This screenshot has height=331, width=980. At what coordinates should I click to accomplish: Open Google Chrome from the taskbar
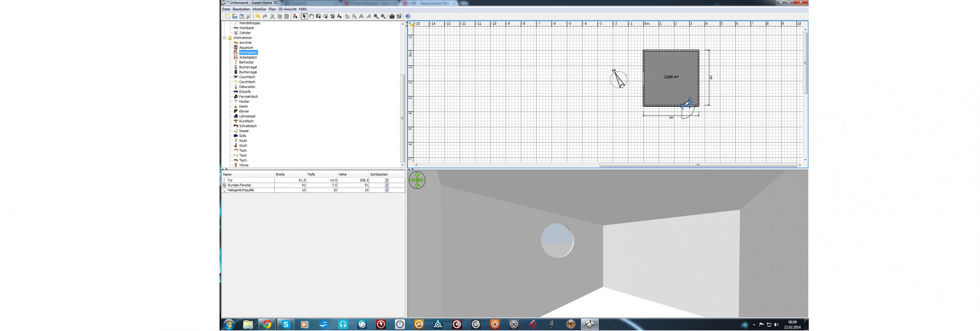pos(267,324)
